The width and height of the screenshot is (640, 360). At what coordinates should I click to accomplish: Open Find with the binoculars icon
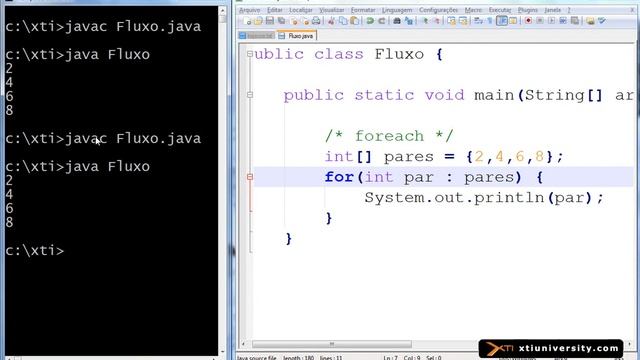pos(397,21)
